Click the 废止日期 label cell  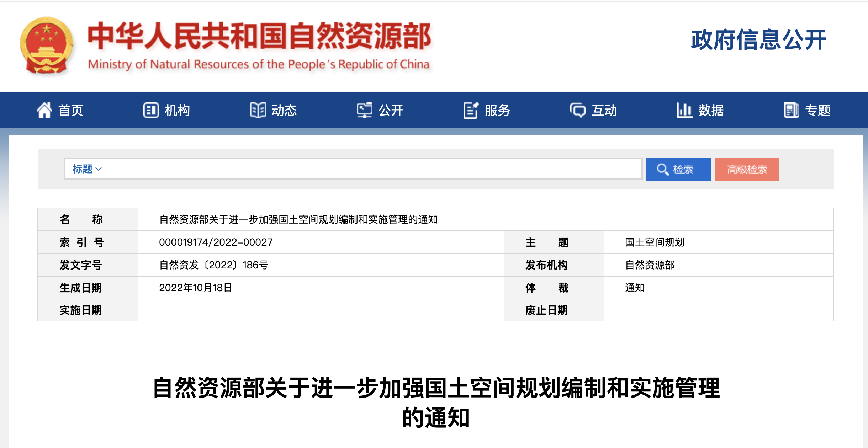point(554,310)
